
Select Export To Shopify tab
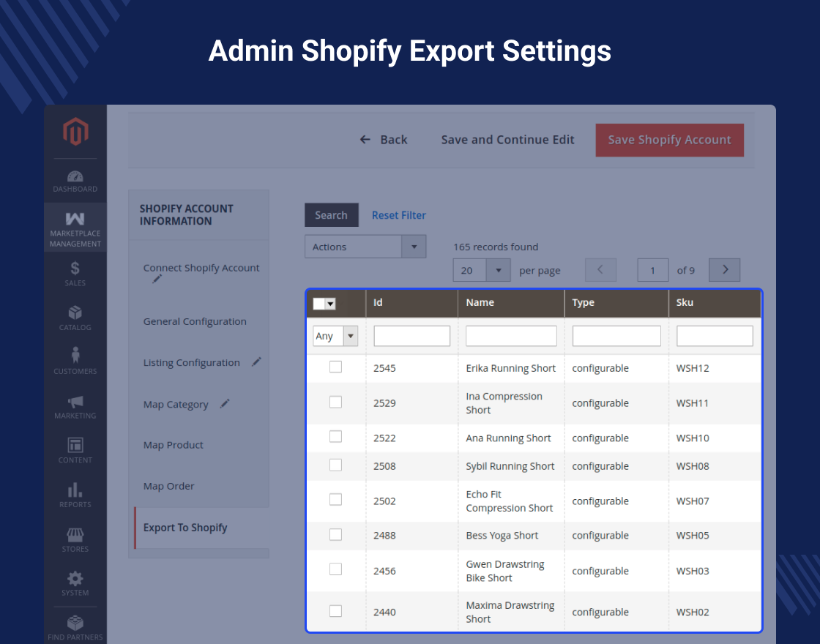(x=202, y=528)
